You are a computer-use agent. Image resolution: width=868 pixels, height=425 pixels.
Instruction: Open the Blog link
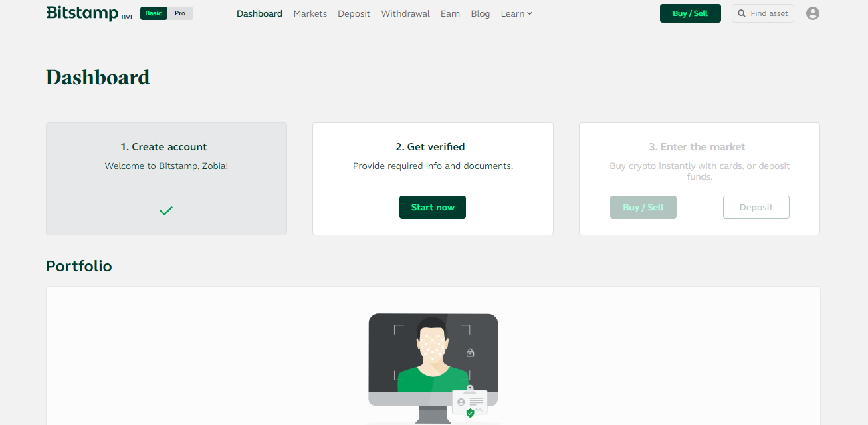point(480,13)
